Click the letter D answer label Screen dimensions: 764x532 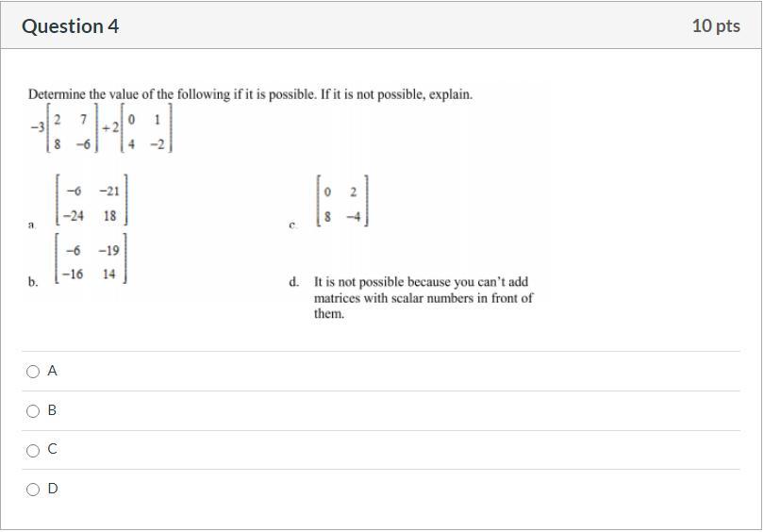(52, 489)
